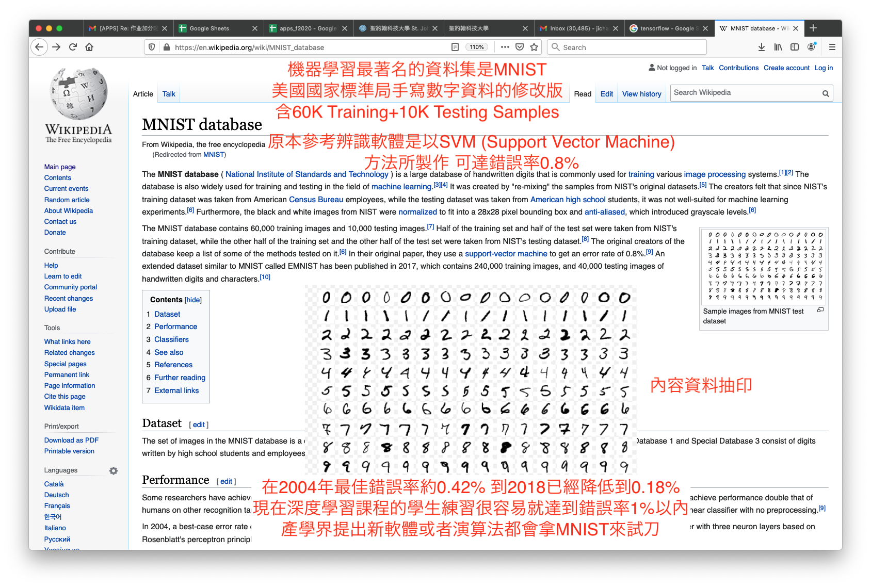Viewport: 871px width, 588px height.
Task: Open Recent changes link
Action: tap(69, 298)
